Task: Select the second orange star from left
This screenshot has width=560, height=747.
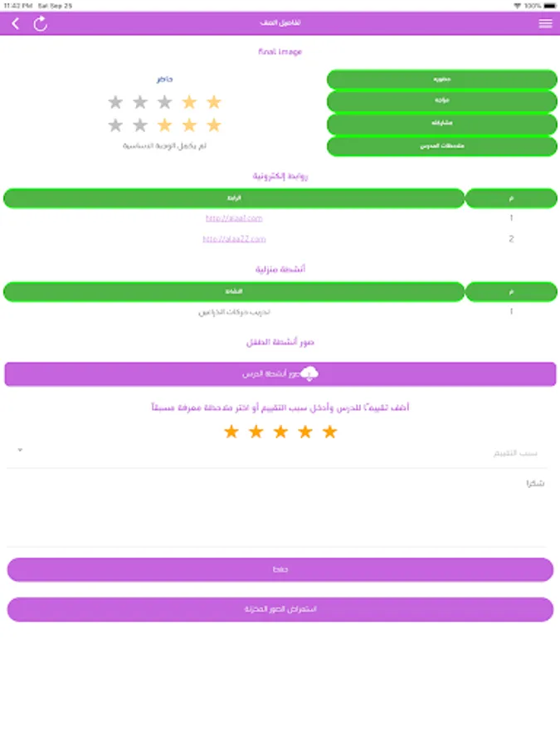Action: [x=256, y=432]
